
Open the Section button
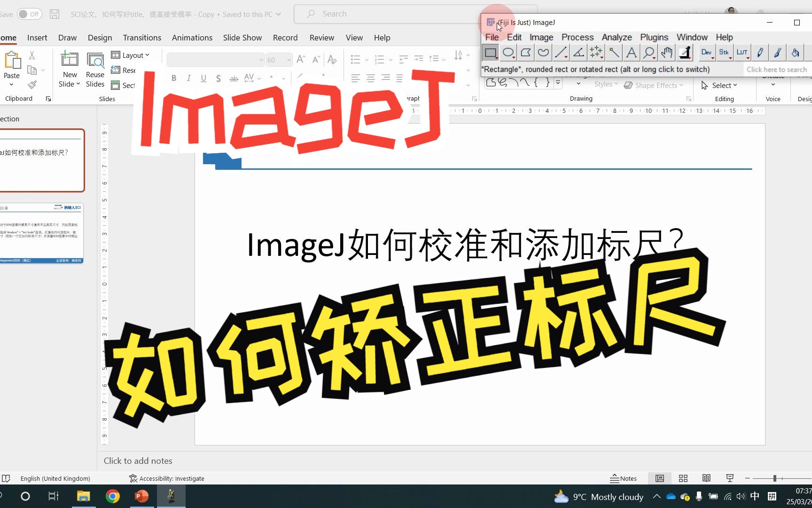click(x=123, y=85)
